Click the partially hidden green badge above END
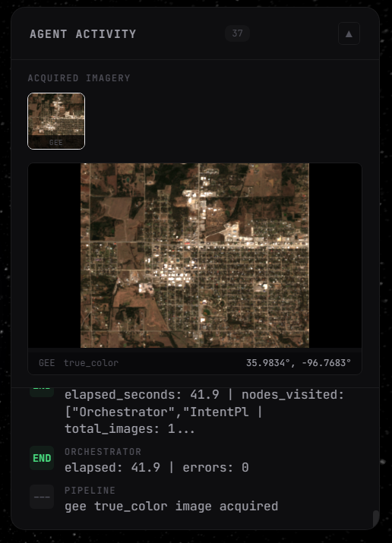Screen dimensions: 392x543 point(42,392)
